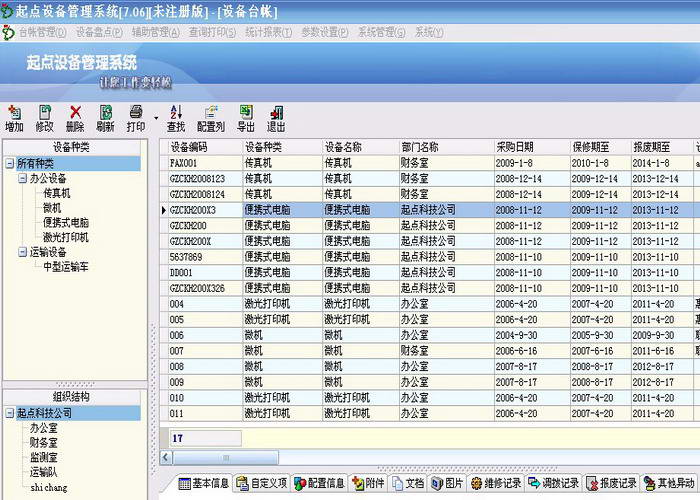This screenshot has width=700, height=500.
Task: Click the 打印 print toolbar icon
Action: pyautogui.click(x=136, y=112)
